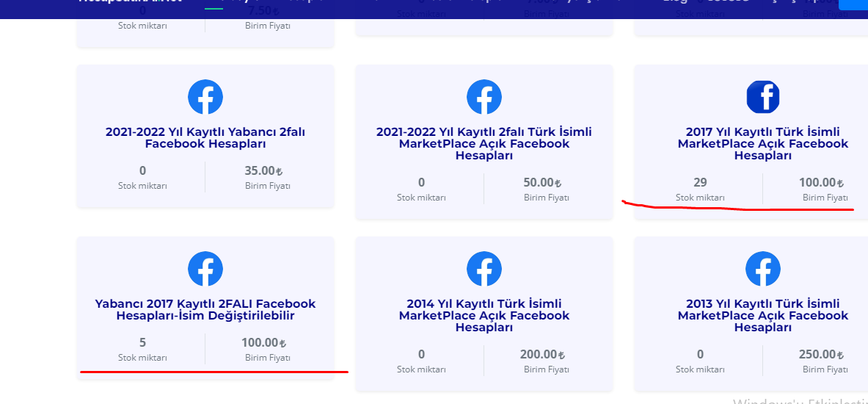The height and width of the screenshot is (404, 868).
Task: Open Yabancı 2017 Kayıtlı 2FALI İsim Değiştirilebilir title
Action: pyautogui.click(x=205, y=310)
